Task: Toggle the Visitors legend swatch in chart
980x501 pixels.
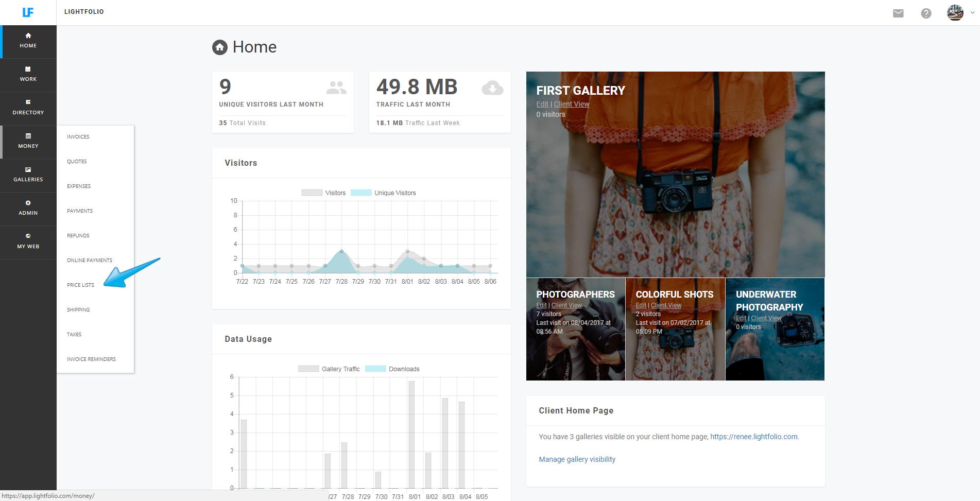Action: coord(312,193)
